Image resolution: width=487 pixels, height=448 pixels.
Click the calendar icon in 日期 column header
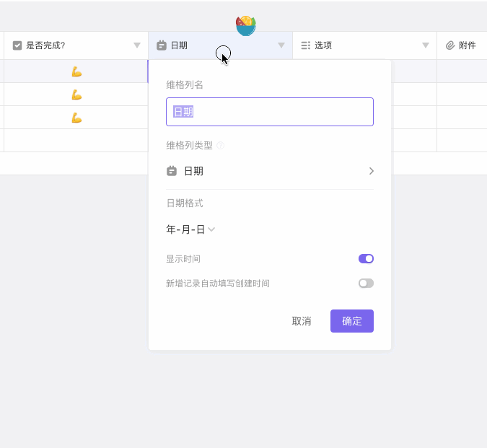click(162, 45)
